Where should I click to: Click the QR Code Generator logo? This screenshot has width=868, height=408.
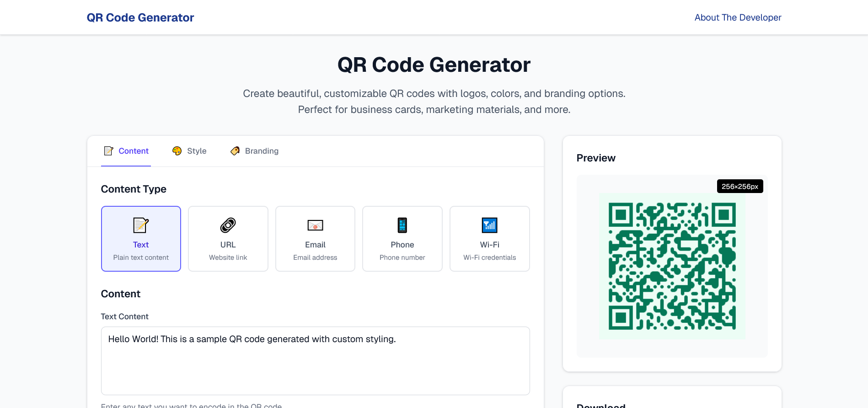140,17
